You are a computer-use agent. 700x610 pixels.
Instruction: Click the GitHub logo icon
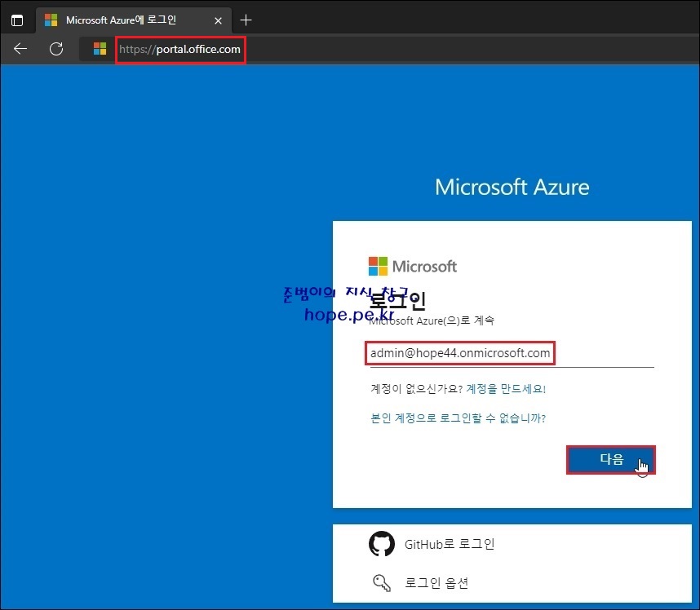point(382,544)
